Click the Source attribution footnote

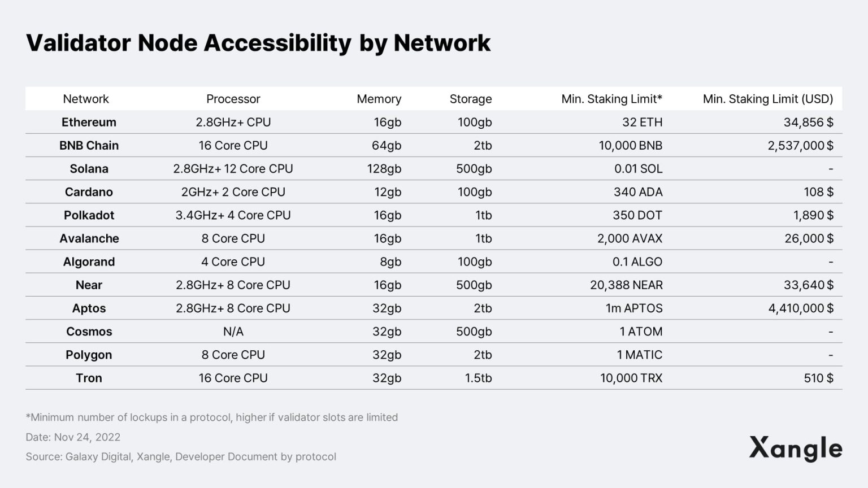click(181, 456)
